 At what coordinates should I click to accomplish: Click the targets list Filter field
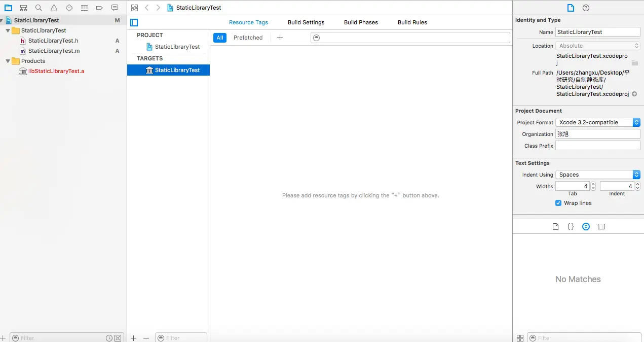click(x=181, y=338)
